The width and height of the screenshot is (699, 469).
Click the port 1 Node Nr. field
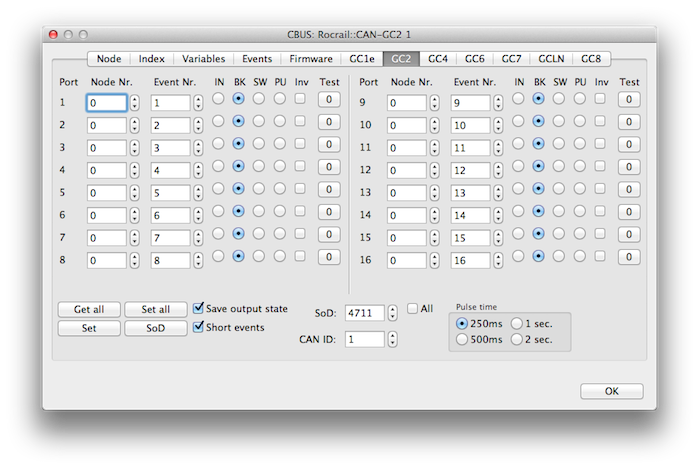106,103
